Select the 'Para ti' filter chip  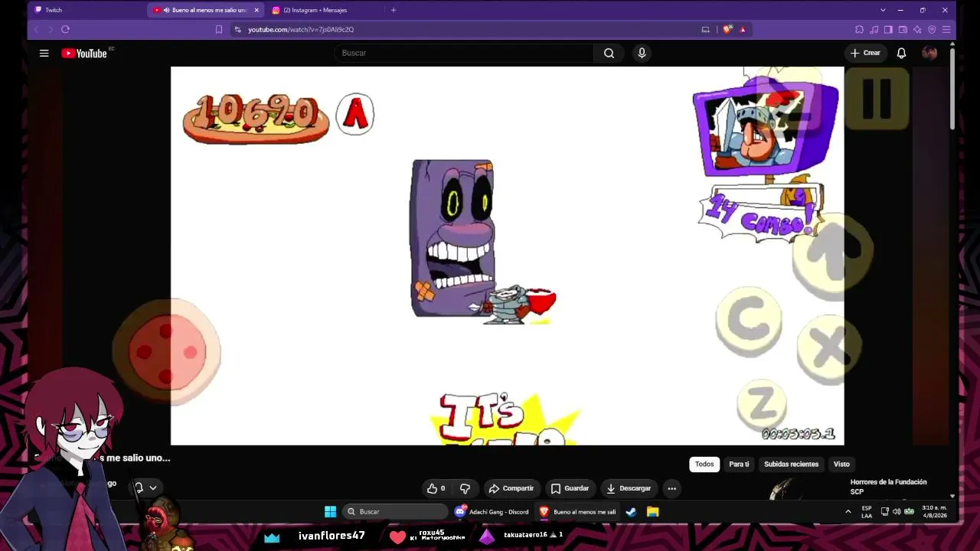pyautogui.click(x=739, y=464)
